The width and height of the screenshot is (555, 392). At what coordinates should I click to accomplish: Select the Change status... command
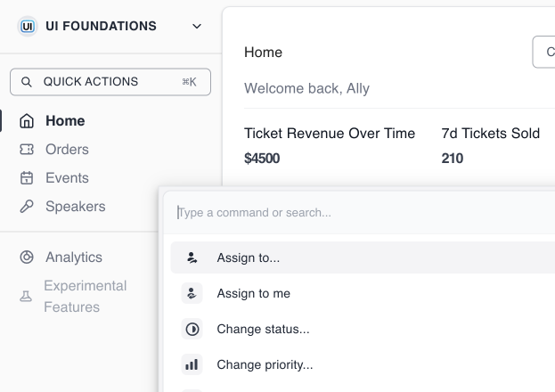click(264, 330)
